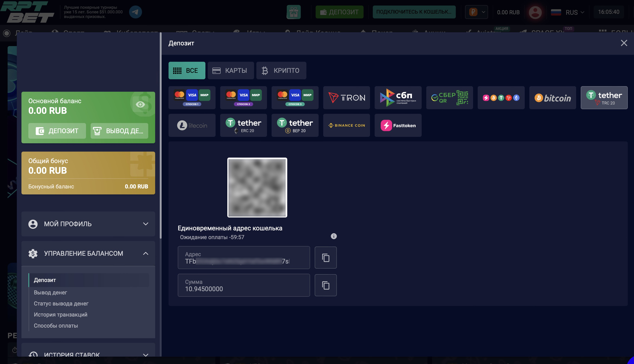The height and width of the screenshot is (364, 634).
Task: Copy the wallet address
Action: (x=325, y=258)
